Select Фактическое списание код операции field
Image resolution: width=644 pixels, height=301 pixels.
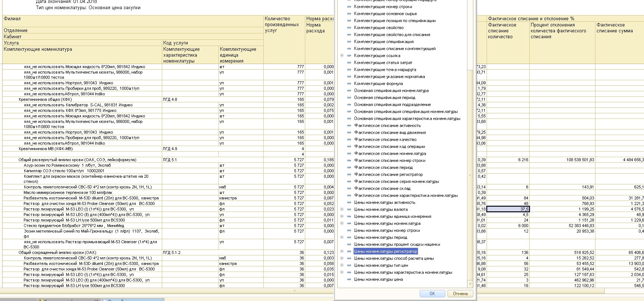point(389,146)
